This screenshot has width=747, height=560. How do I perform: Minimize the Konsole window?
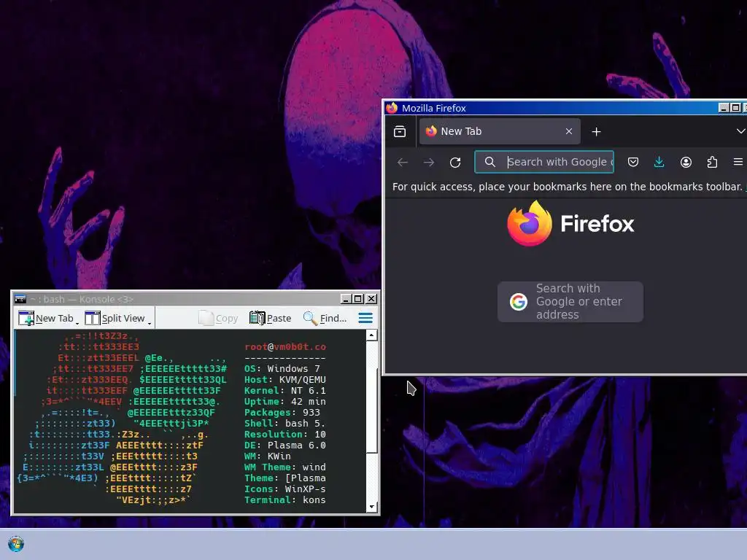click(x=346, y=299)
